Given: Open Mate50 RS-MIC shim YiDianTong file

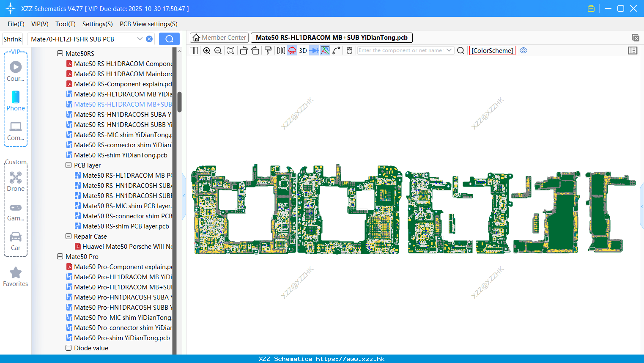Looking at the screenshot, I should tap(119, 135).
